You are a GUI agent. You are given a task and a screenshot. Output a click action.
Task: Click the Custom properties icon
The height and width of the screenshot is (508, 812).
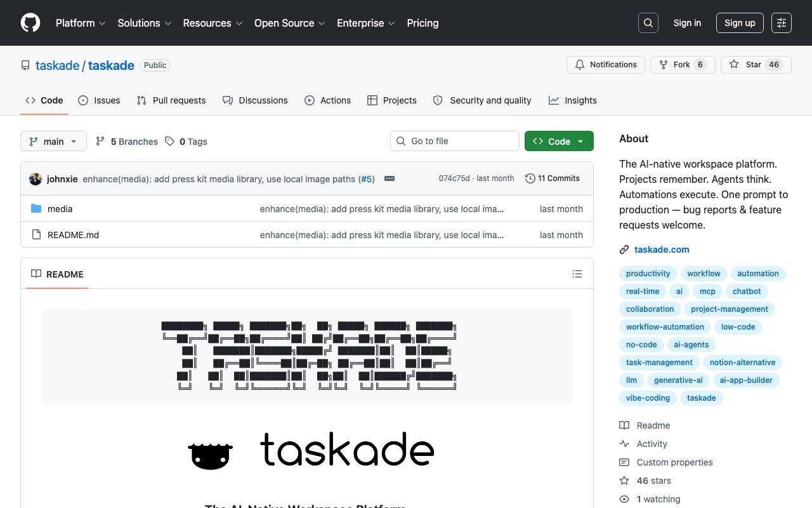(x=624, y=462)
